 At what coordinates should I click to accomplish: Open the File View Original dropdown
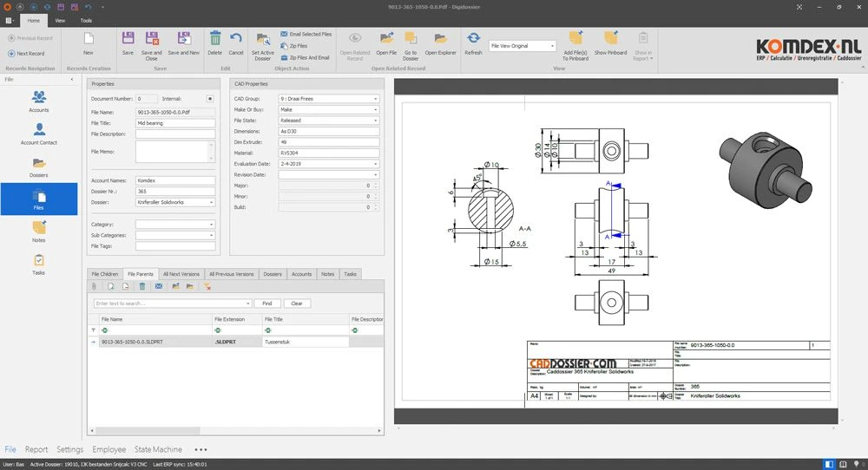pos(551,46)
